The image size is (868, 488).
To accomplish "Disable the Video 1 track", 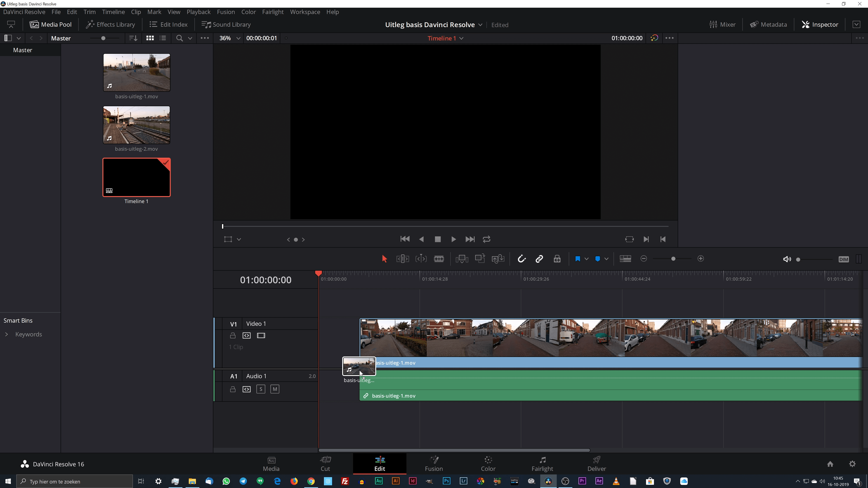I will 261,335.
